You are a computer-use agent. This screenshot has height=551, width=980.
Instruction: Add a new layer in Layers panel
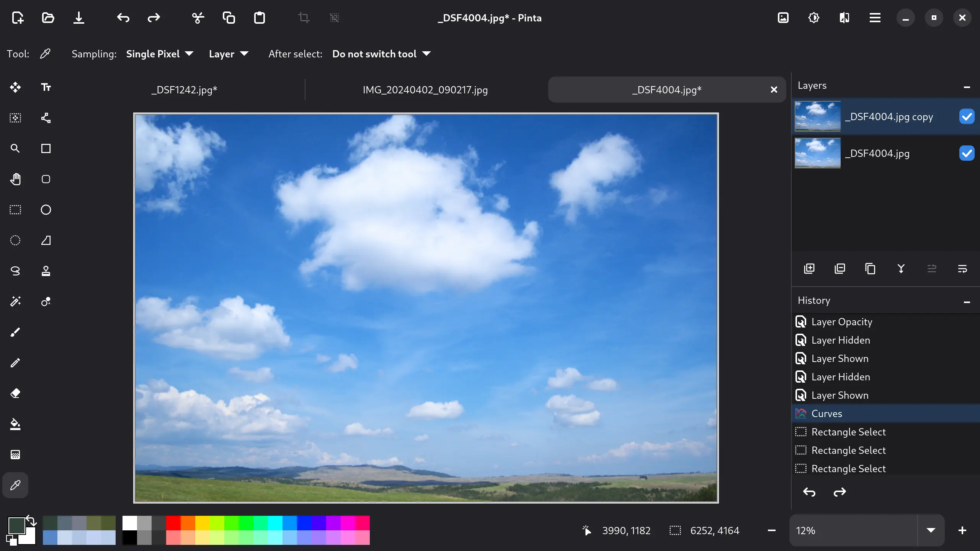(809, 269)
